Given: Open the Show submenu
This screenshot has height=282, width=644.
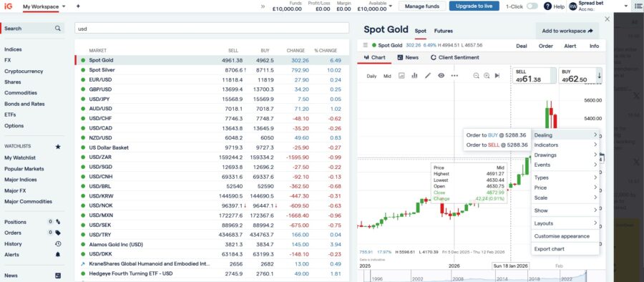Looking at the screenshot, I should (565, 210).
